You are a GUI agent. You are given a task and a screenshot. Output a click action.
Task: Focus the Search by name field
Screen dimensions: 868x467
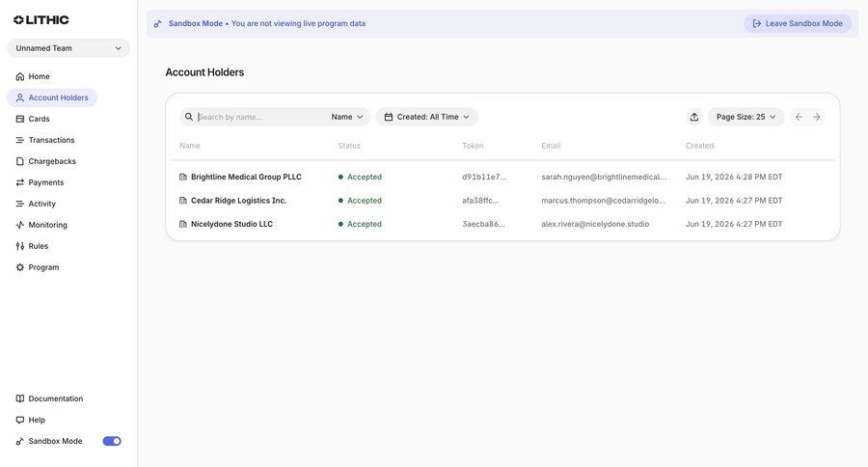click(x=260, y=117)
